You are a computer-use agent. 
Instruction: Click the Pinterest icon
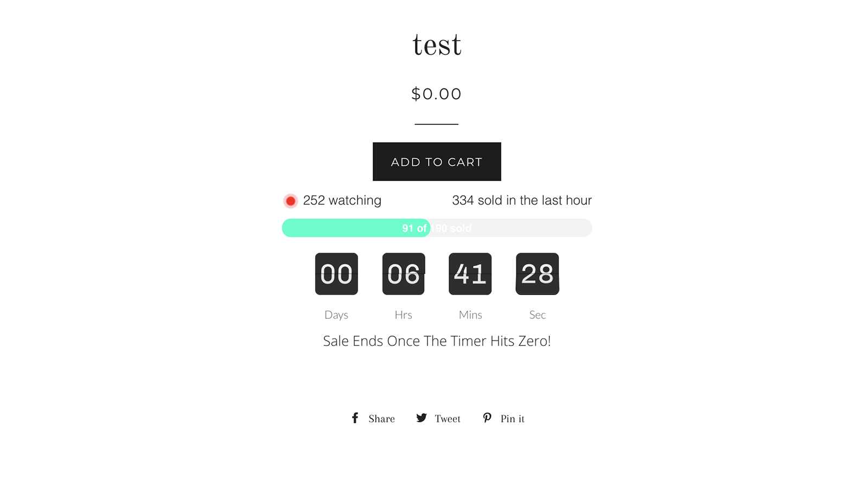(487, 418)
